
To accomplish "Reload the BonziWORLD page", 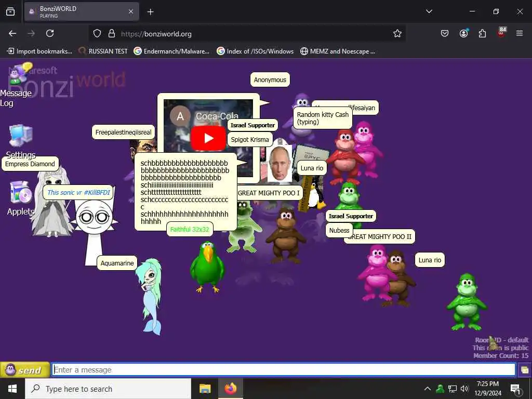I will point(50,34).
